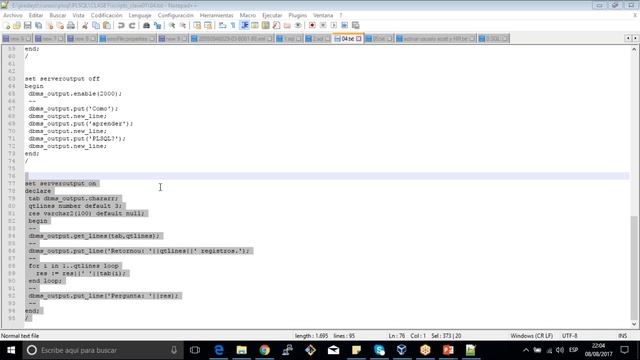
Task: Open the Editar menu
Action: pos(36,15)
